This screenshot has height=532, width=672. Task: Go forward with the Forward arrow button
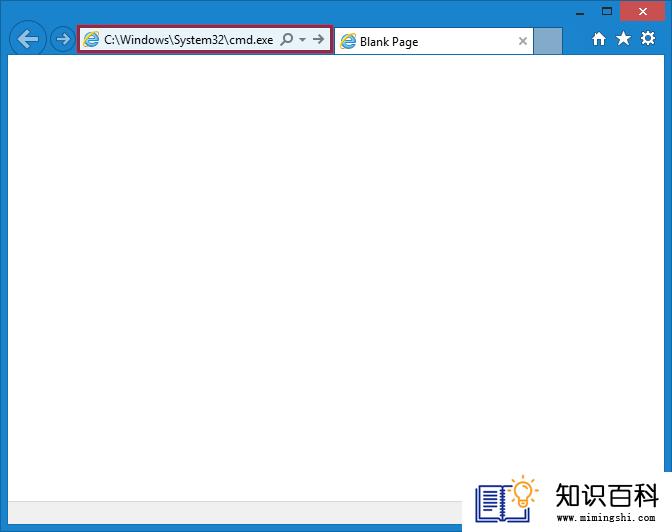pos(63,39)
